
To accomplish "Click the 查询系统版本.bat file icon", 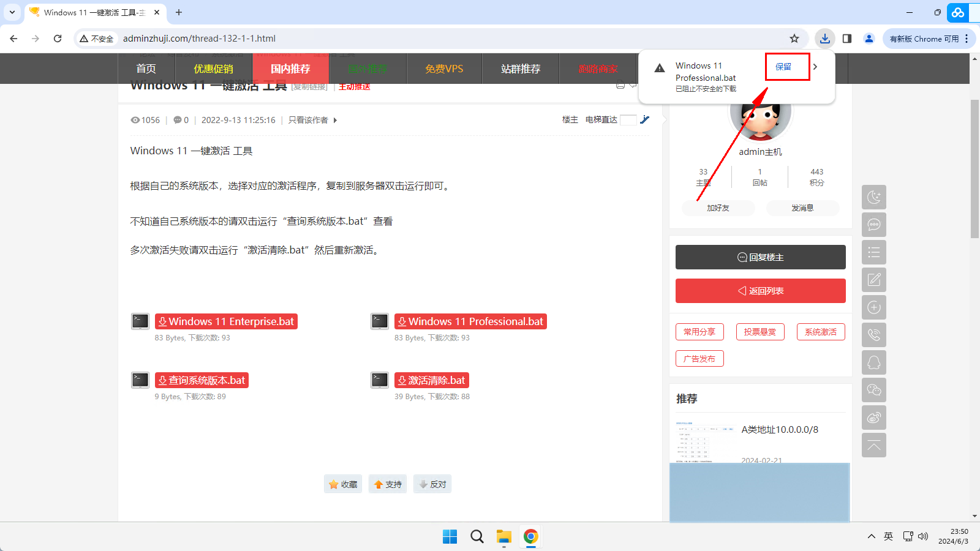I will click(140, 380).
